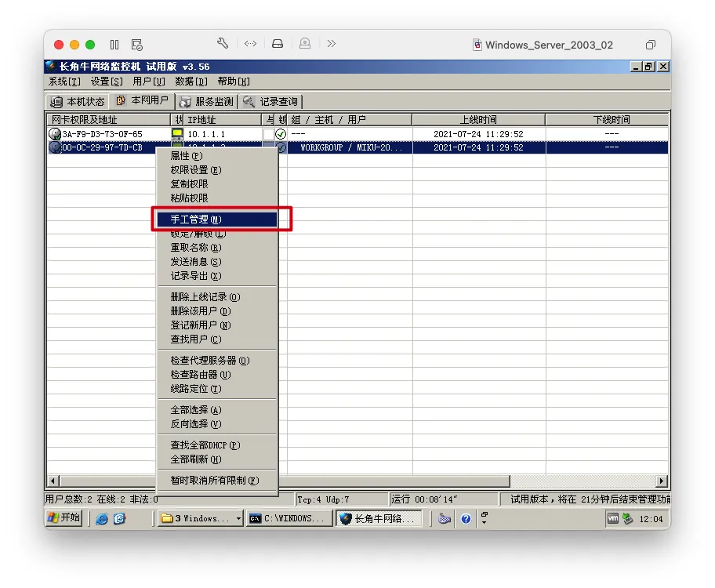
Task: Click the user/camera icon in toolbar
Action: point(305,44)
